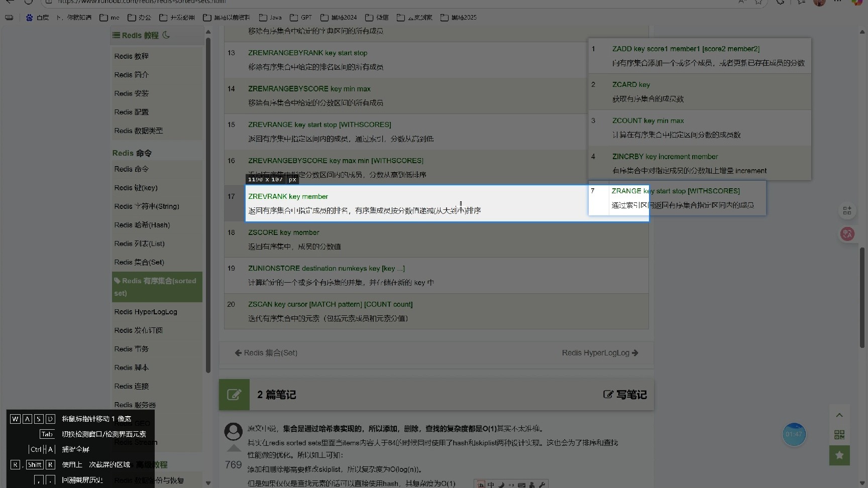Click ZADD key score1 member1 in overlay

(686, 49)
